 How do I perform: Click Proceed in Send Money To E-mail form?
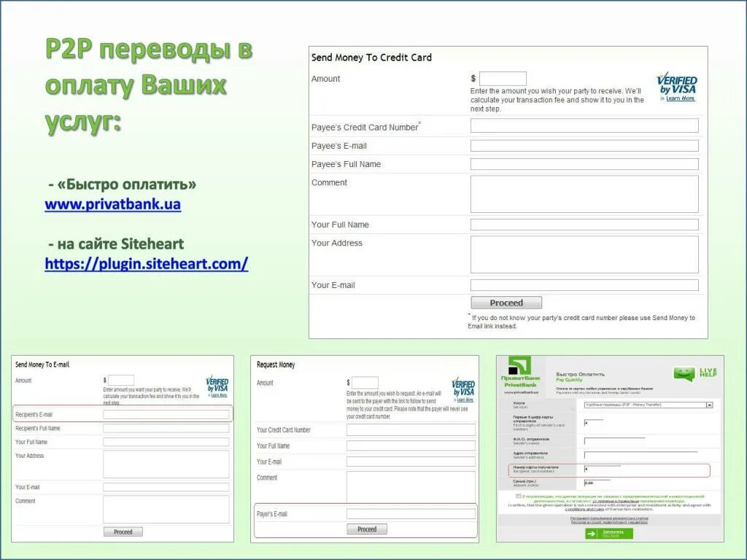123,532
